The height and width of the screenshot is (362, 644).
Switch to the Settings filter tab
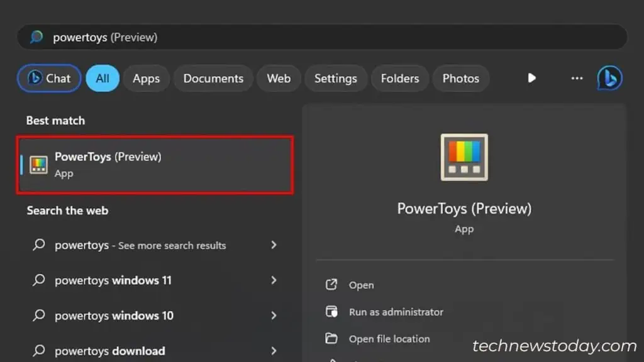pyautogui.click(x=336, y=78)
